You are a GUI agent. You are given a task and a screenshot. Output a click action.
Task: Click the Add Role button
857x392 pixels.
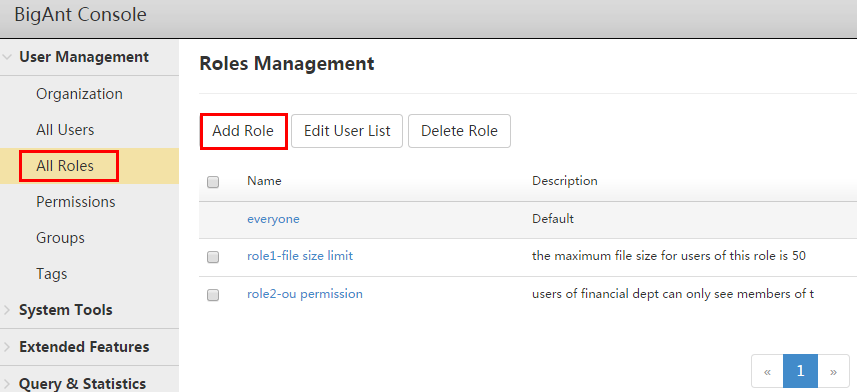tap(243, 131)
